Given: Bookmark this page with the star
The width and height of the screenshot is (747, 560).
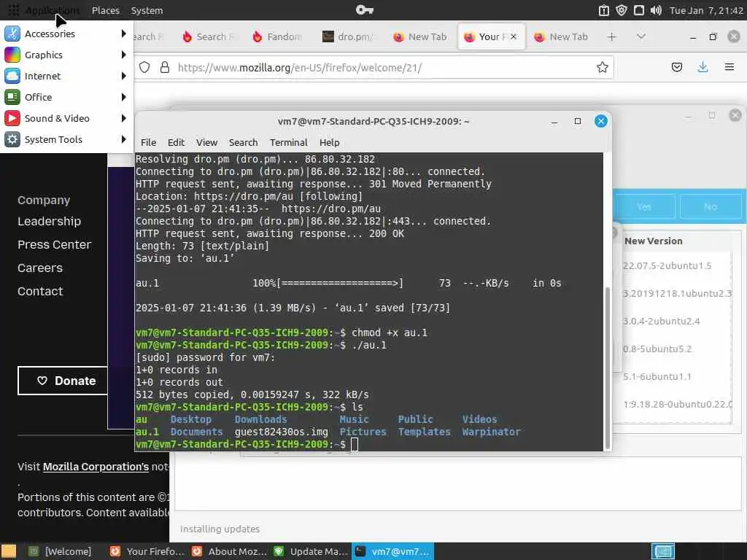Looking at the screenshot, I should 602,68.
